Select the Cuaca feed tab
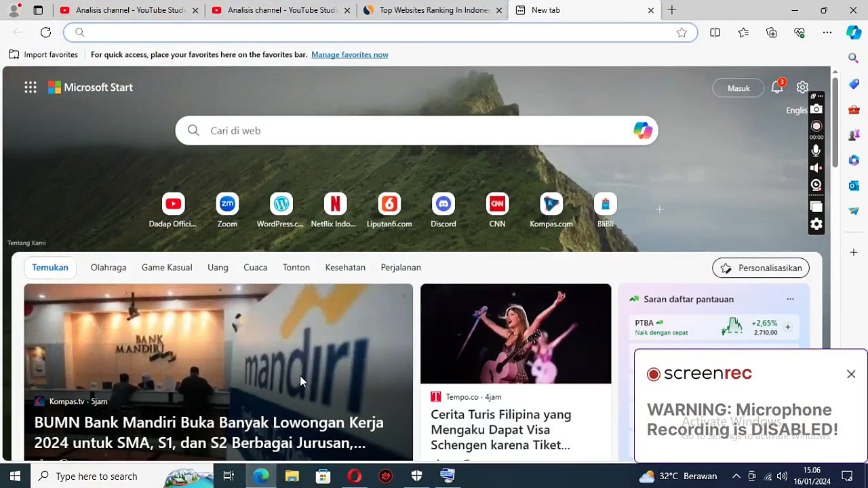Viewport: 868px width, 488px height. pyautogui.click(x=256, y=267)
